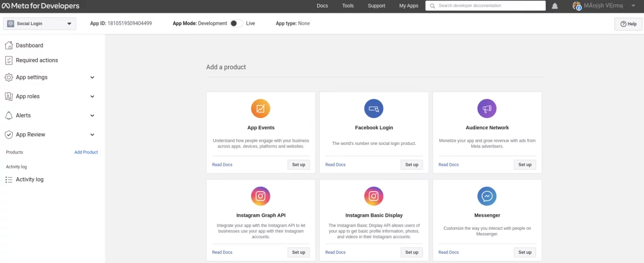
Task: Set up the Facebook Login product
Action: click(x=412, y=165)
